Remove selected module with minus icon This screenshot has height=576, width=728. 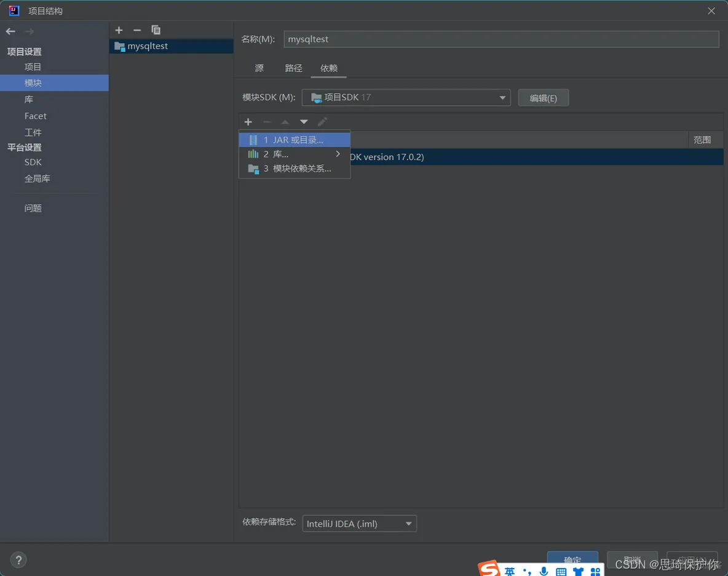click(137, 30)
